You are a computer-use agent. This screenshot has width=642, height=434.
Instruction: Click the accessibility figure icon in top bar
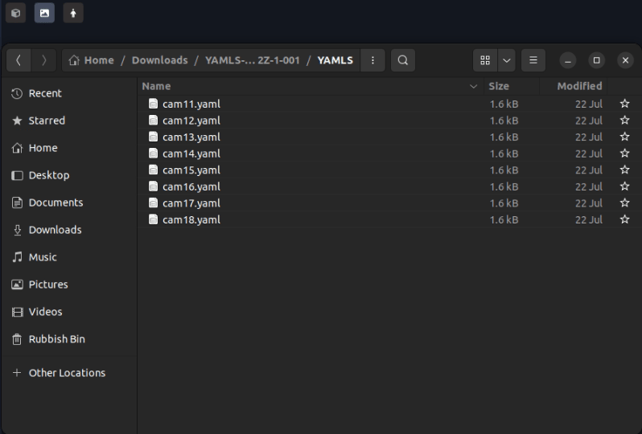[x=73, y=13]
